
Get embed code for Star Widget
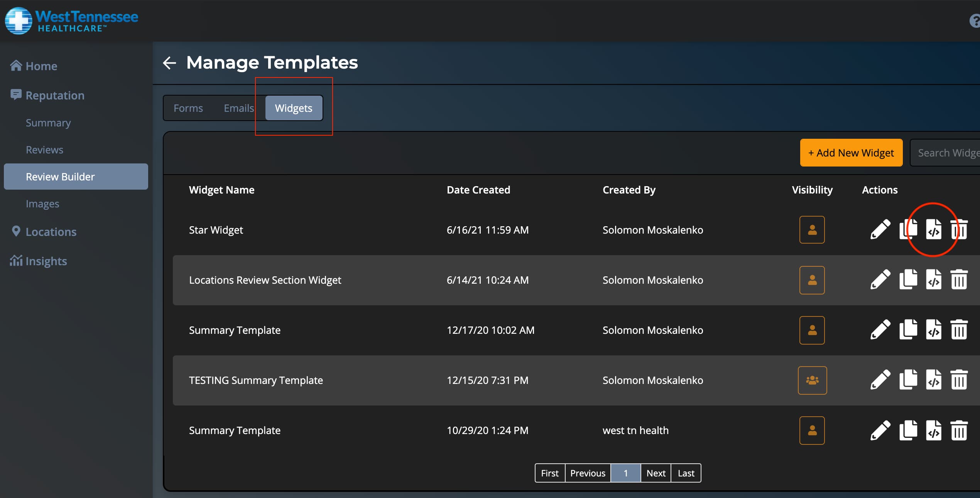(933, 230)
